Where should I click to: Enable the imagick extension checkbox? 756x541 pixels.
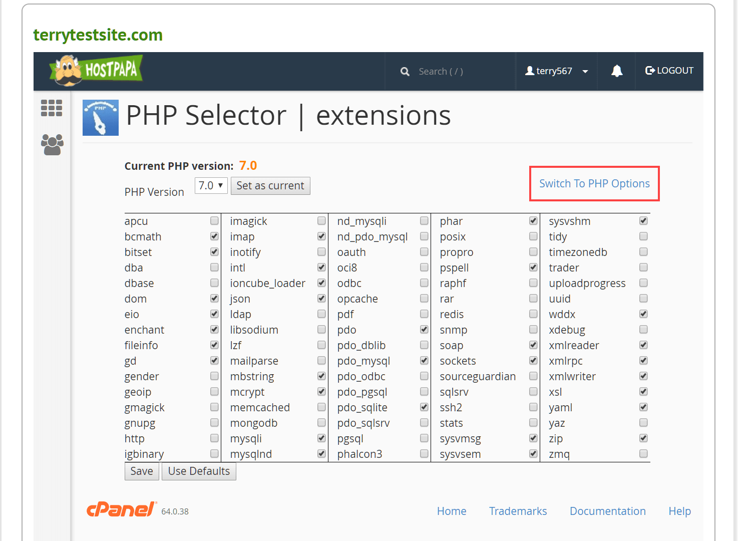[321, 220]
